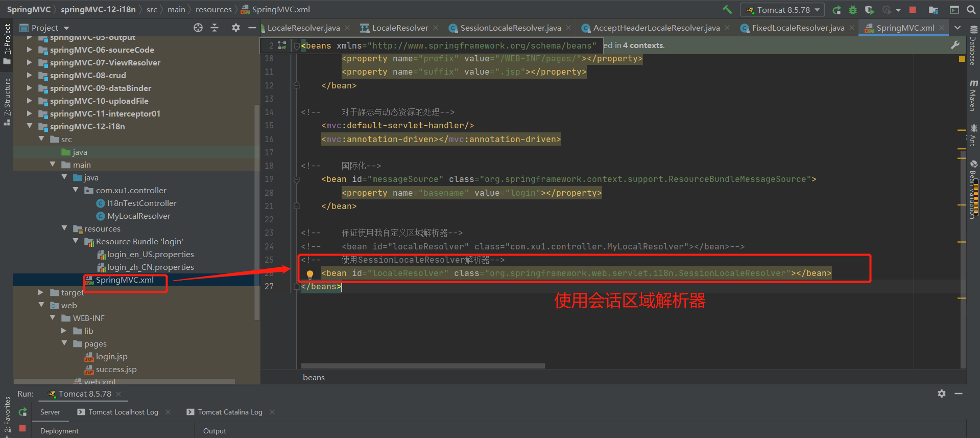980x438 pixels.
Task: Open the Tomcat 8.5.78 run configuration dropdown
Action: 783,10
